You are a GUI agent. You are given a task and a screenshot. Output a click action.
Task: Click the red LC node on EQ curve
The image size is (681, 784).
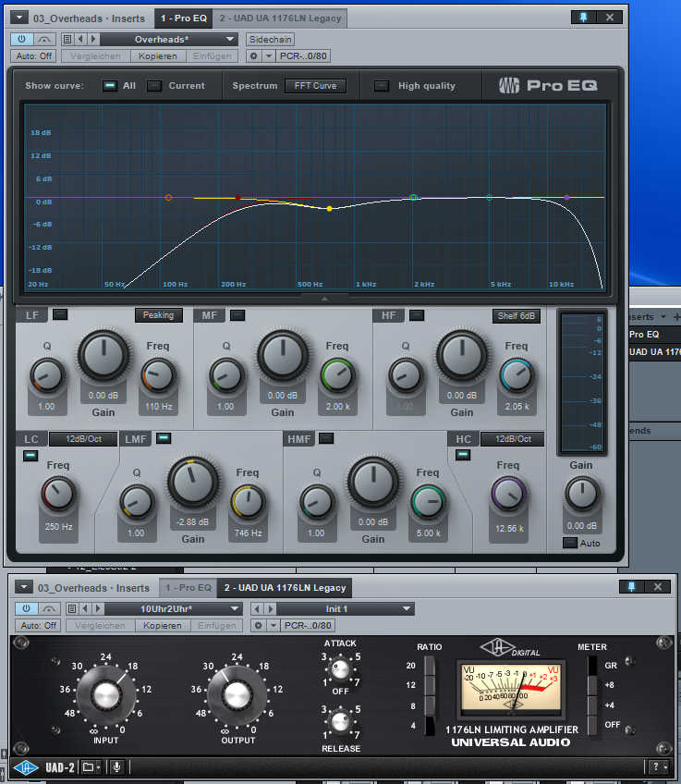(237, 198)
